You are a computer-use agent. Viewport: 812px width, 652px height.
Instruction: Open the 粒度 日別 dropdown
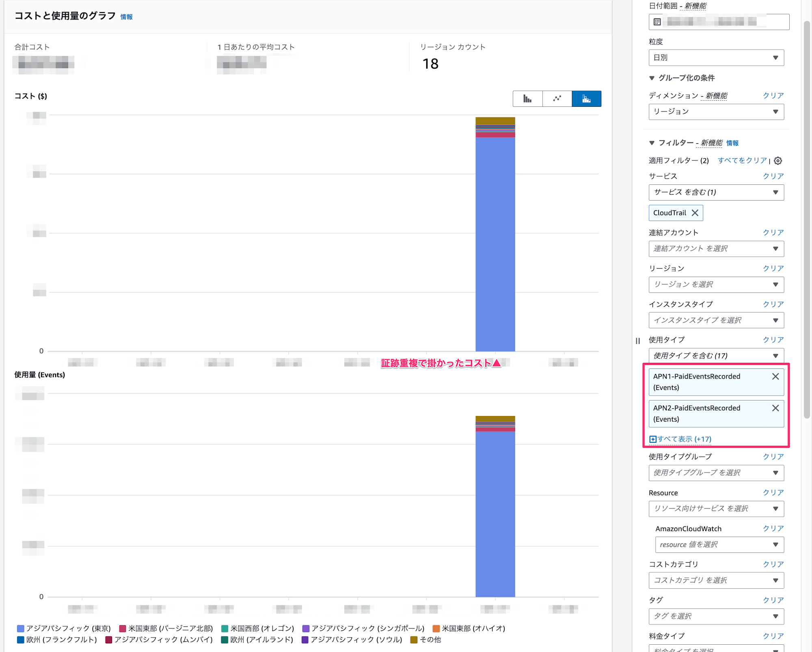point(716,58)
